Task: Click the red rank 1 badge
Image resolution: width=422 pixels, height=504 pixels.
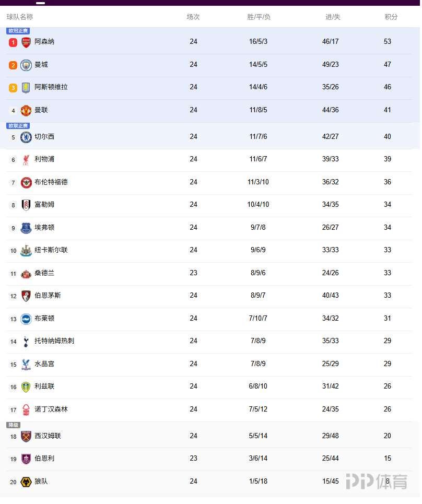Action: [13, 42]
